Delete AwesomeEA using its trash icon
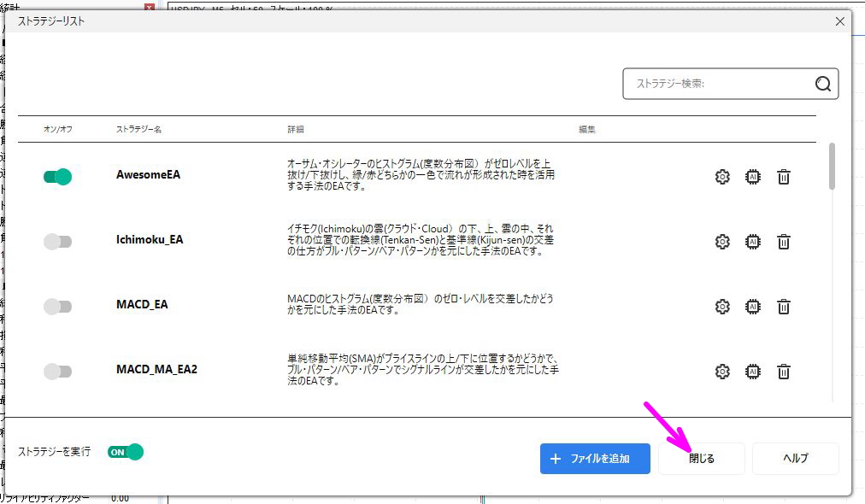Screen dimensions: 865x504 783,176
